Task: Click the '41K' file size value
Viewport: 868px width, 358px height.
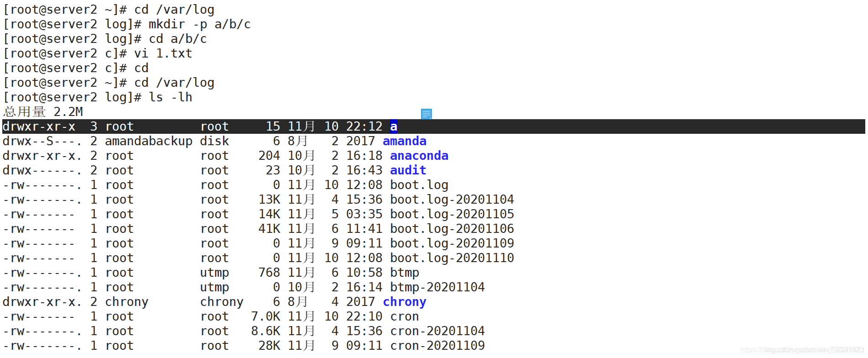Action: click(x=269, y=229)
